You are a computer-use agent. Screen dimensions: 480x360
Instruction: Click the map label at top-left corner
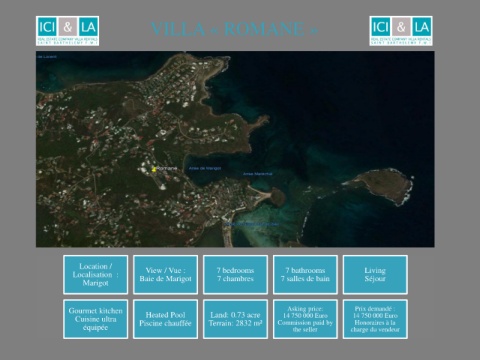pos(47,57)
